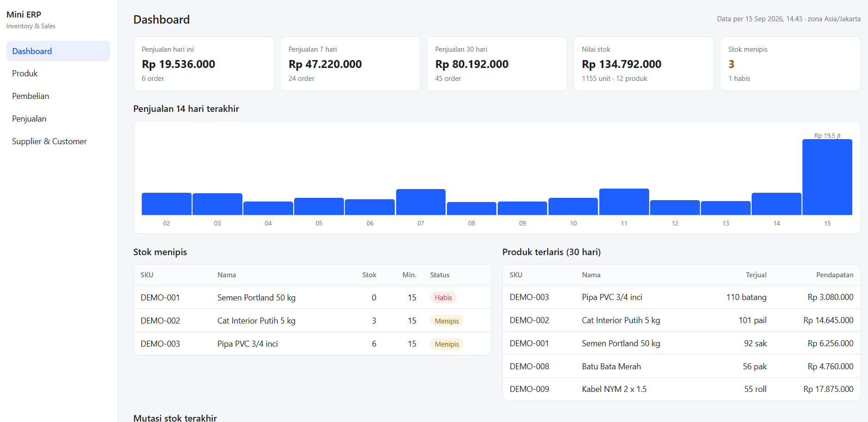Click the chart bar for day 07

pos(421,202)
